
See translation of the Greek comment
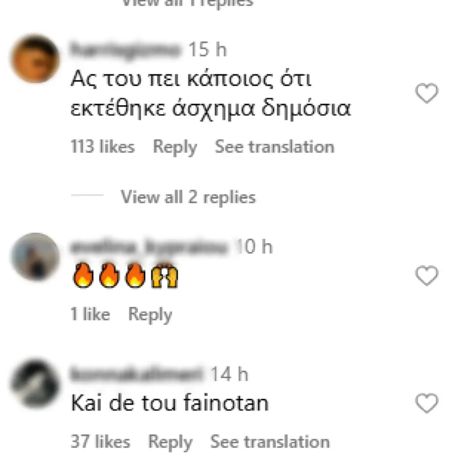click(275, 147)
